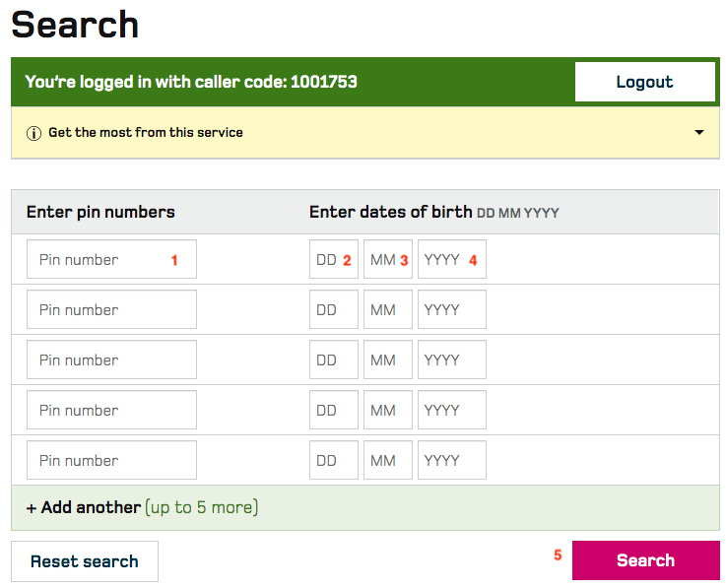
Task: Activate the fourth row MM field
Action: point(388,410)
